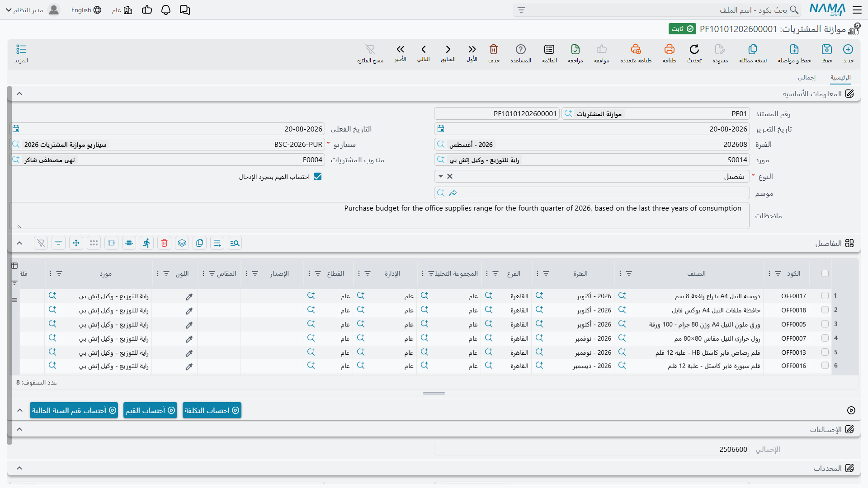Open the calendar picker for التاريخ الفعلي

click(x=16, y=129)
